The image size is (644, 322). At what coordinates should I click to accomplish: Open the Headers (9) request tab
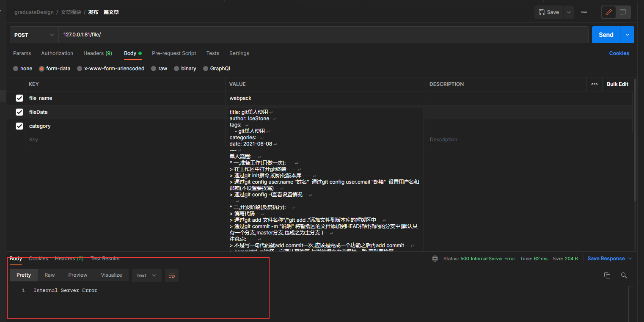point(98,53)
